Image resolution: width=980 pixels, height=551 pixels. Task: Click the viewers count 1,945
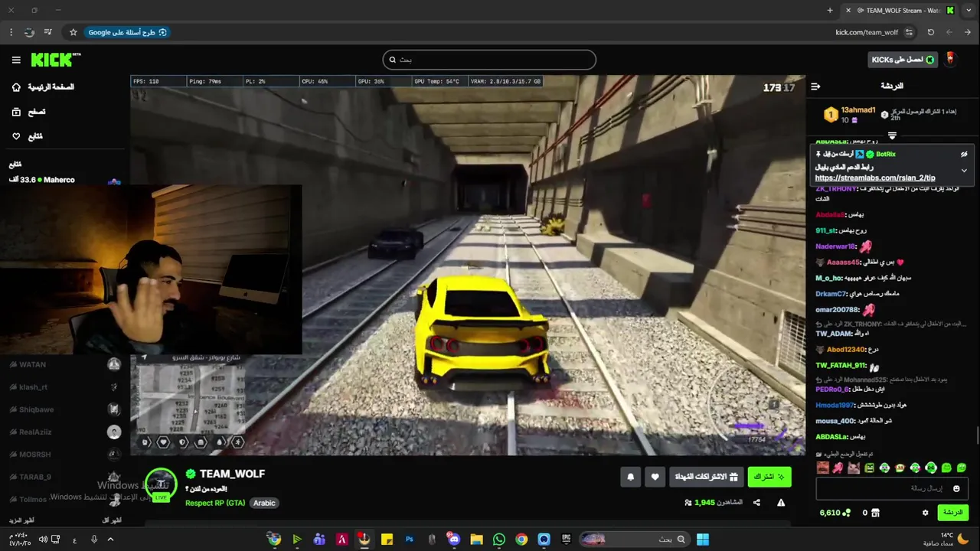(x=704, y=503)
